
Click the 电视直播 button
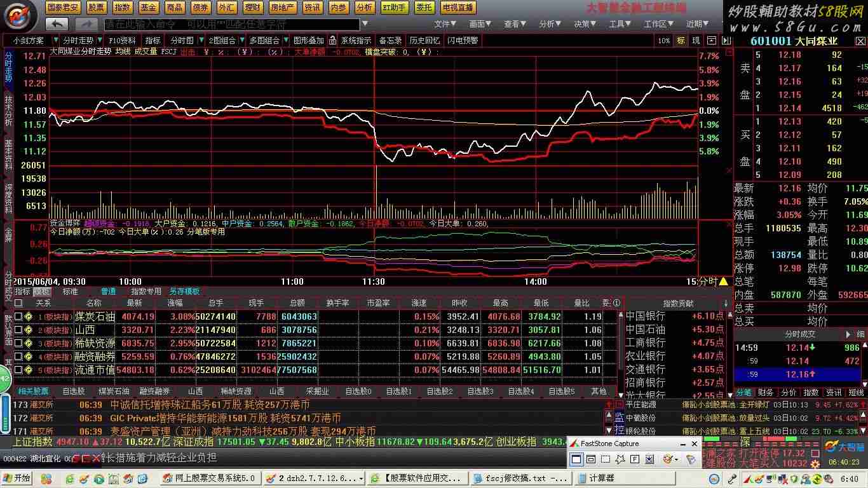[x=458, y=8]
